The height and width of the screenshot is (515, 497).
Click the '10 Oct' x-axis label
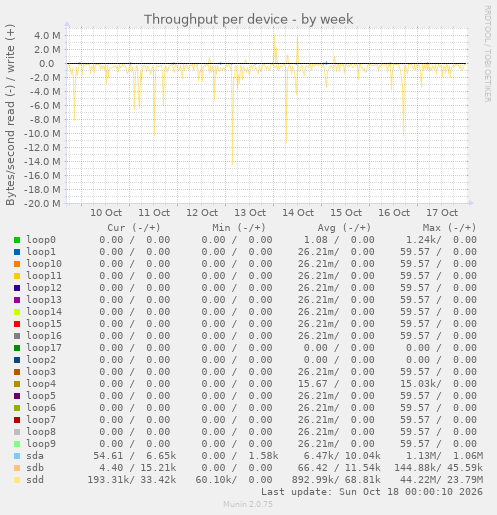click(x=106, y=213)
